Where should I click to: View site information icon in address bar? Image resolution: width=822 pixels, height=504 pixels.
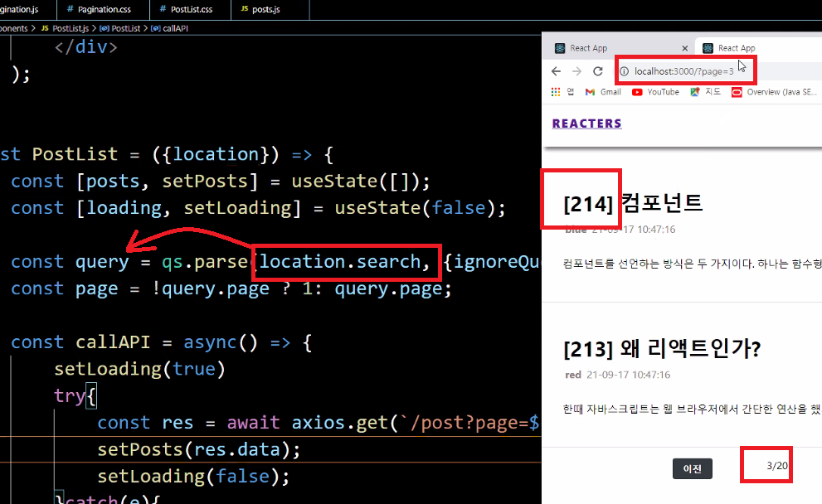click(625, 71)
